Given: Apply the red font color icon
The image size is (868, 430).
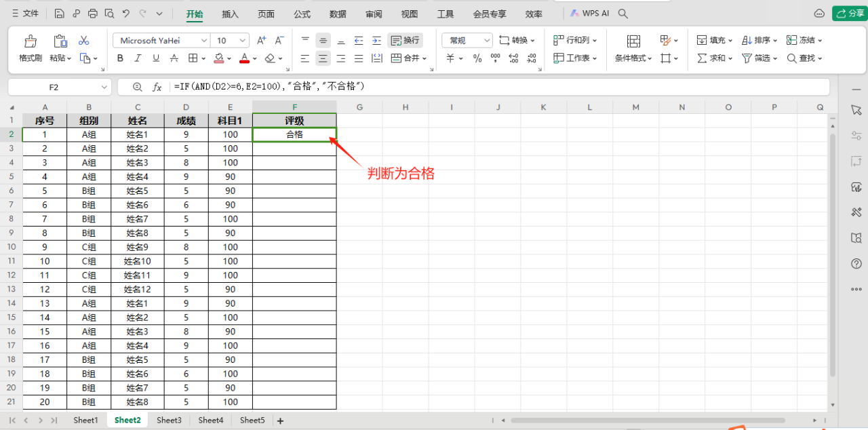Looking at the screenshot, I should click(245, 58).
